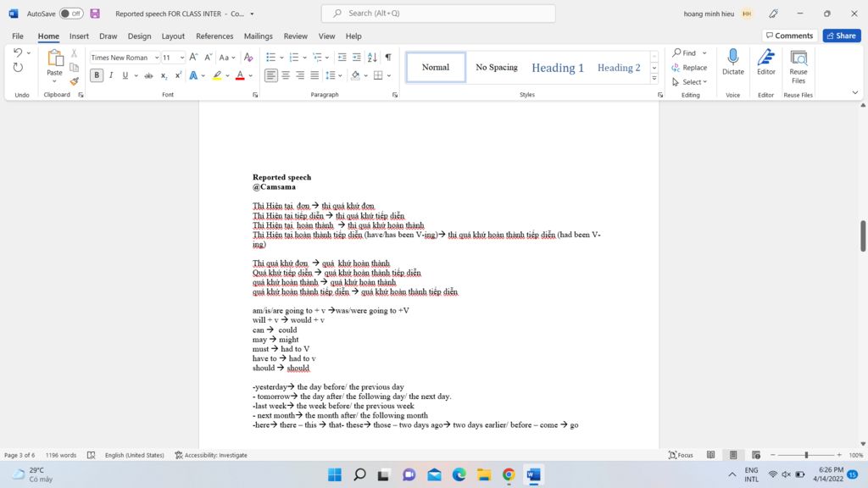Image resolution: width=868 pixels, height=488 pixels.
Task: Toggle Italic formatting button
Action: pos(111,75)
